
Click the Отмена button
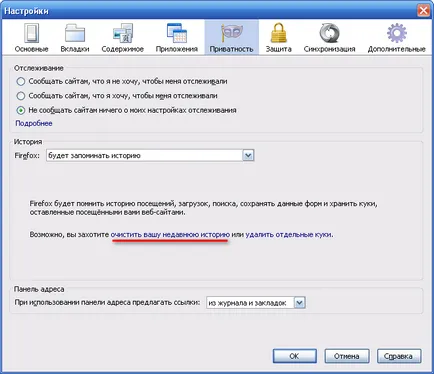click(347, 356)
